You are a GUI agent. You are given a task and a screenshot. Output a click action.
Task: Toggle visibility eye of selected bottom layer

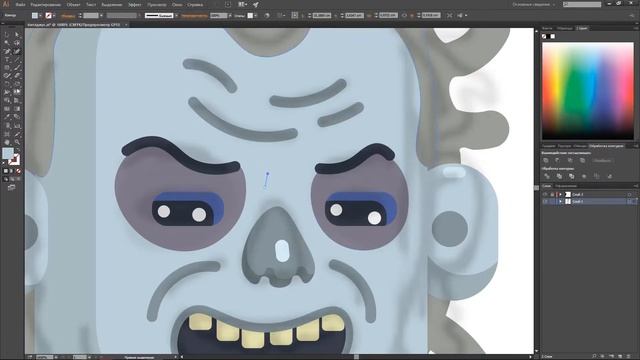tap(545, 202)
